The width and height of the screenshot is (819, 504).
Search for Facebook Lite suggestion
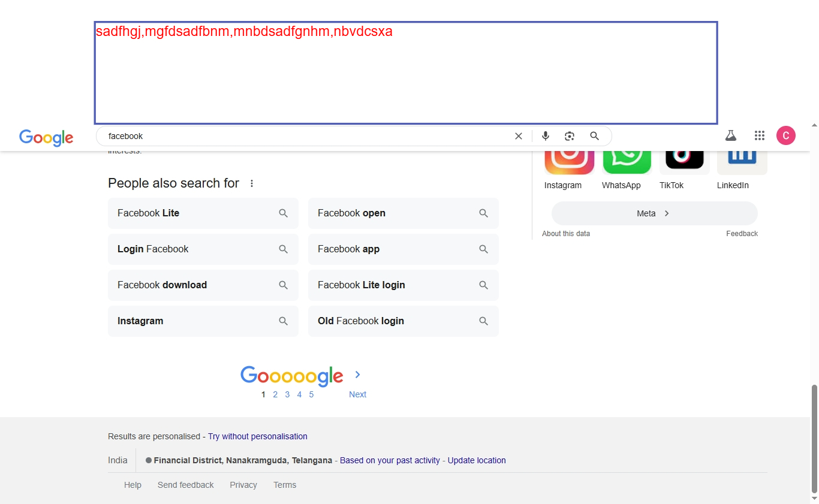click(x=203, y=213)
